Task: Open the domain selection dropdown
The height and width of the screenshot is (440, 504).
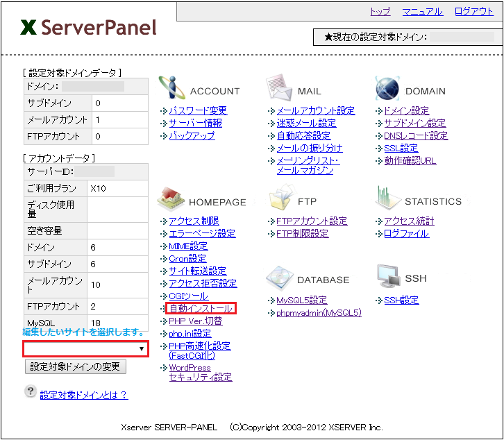Action: (85, 348)
